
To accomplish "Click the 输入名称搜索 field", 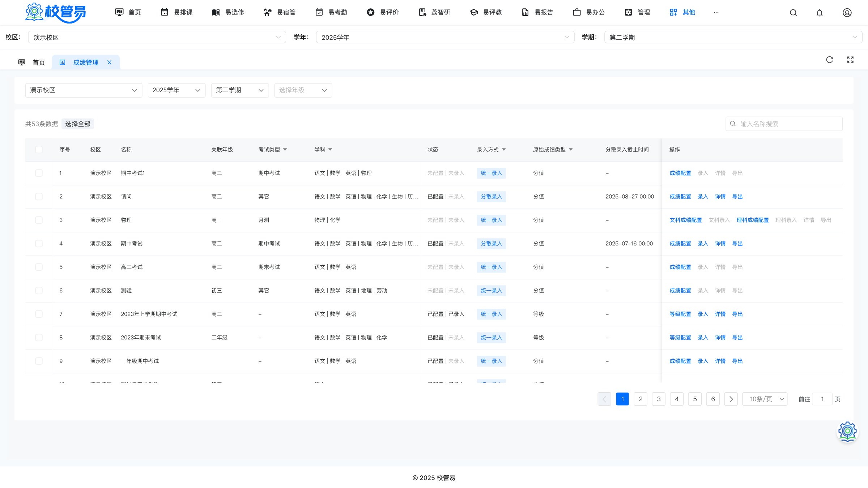I will [784, 124].
